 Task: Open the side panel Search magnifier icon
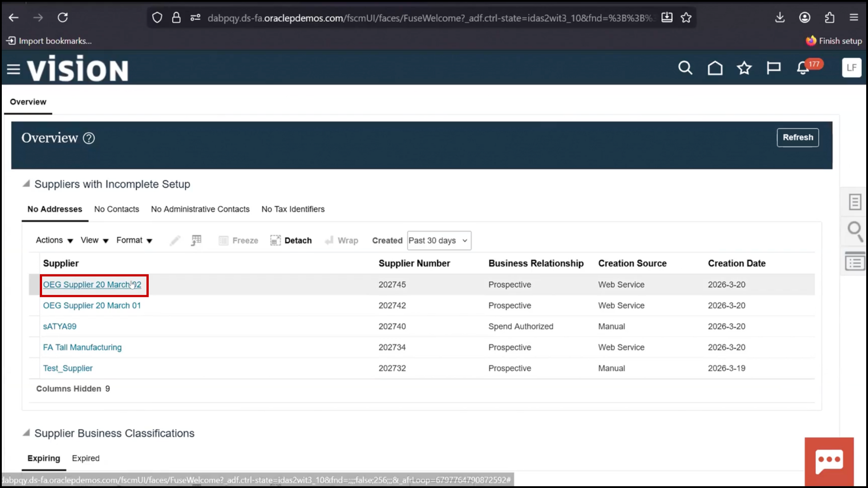854,232
